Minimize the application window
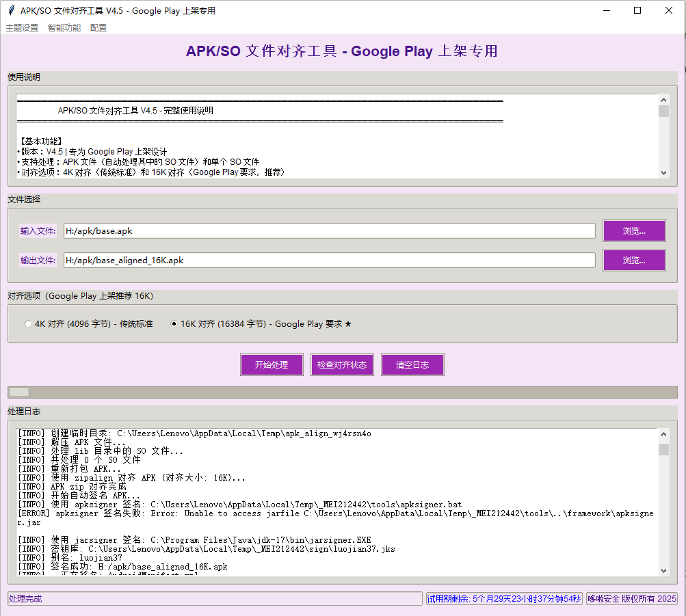Screen dimensions: 686x616 [x=607, y=10]
